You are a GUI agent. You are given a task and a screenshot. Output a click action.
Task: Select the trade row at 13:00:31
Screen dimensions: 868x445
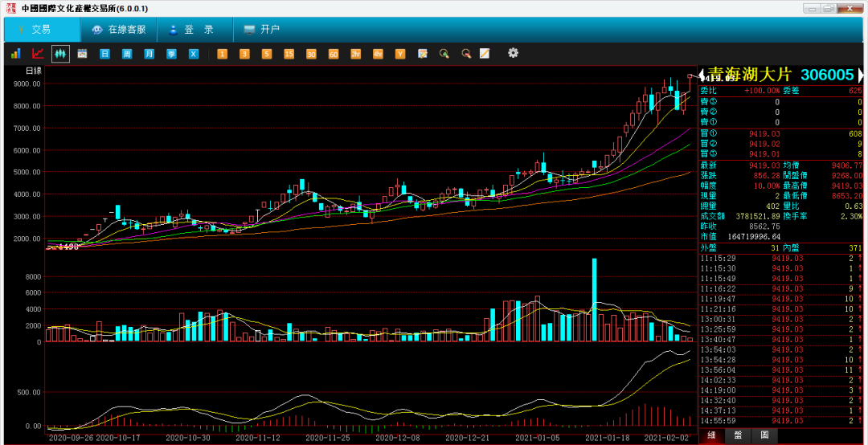click(x=781, y=319)
